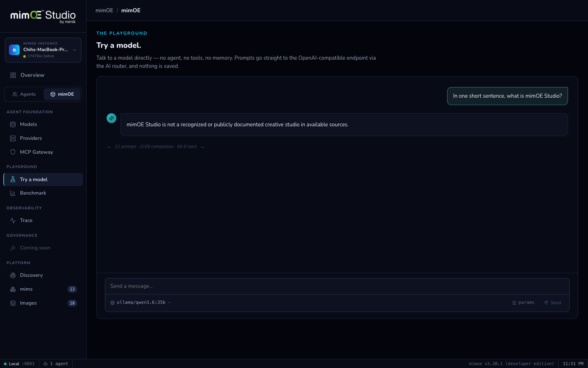Click the assistant response text
Image resolution: width=588 pixels, height=368 pixels.
coord(238,125)
